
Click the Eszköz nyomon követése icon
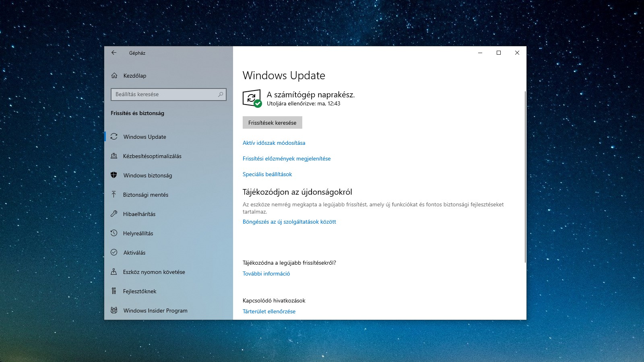click(114, 272)
